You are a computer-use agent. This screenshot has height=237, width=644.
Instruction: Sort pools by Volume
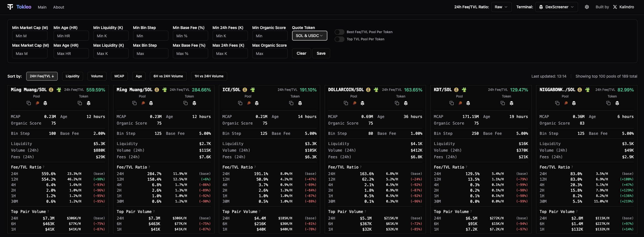[x=97, y=76]
